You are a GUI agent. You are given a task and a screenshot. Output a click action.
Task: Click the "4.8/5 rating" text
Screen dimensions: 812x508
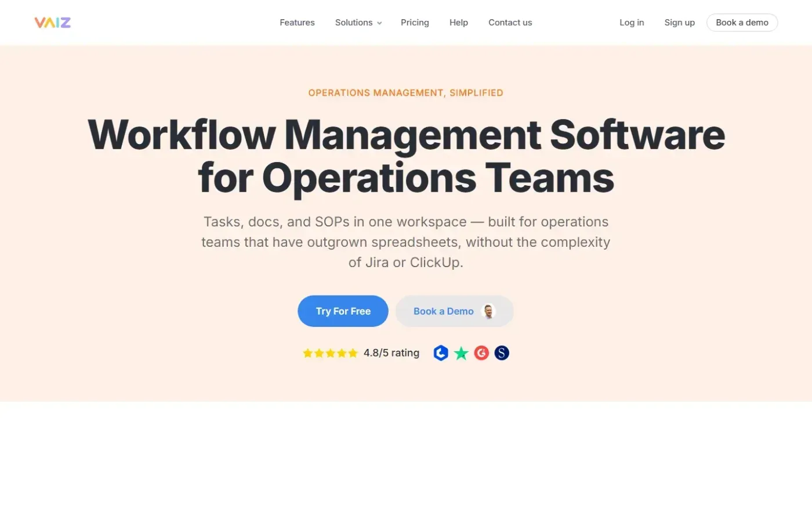(391, 353)
